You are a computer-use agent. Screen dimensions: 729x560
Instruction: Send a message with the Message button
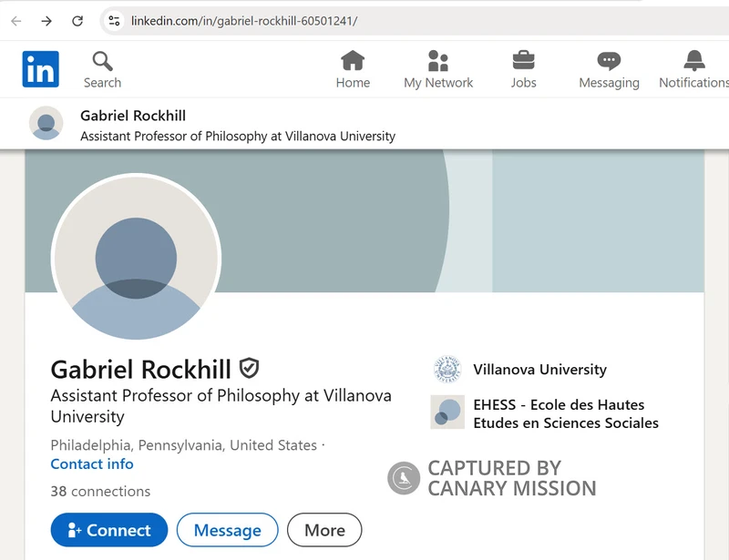tap(227, 530)
